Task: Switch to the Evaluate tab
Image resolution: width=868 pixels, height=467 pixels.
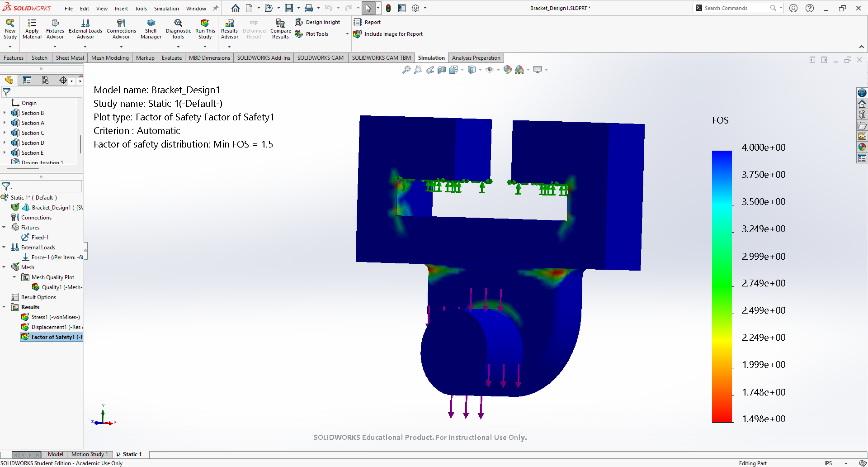Action: 172,58
